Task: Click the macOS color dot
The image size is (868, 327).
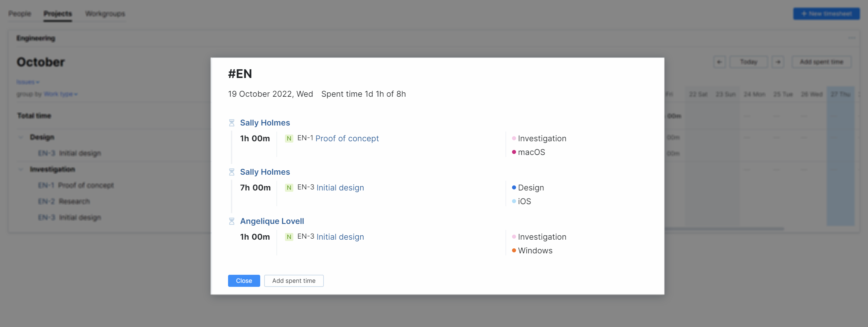Action: coord(513,152)
